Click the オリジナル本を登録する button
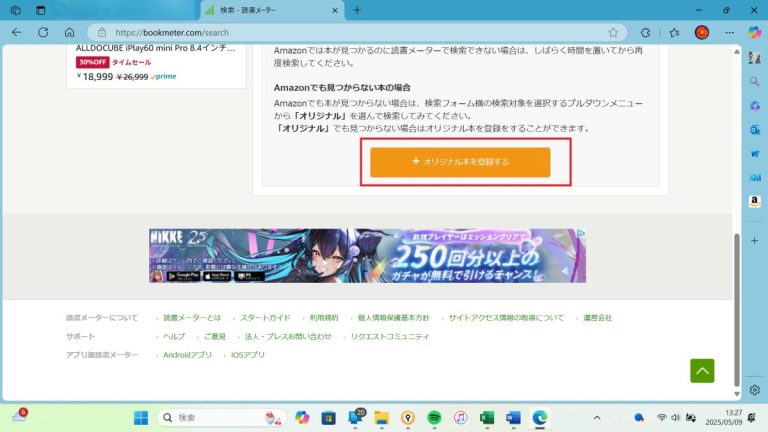 (x=460, y=162)
